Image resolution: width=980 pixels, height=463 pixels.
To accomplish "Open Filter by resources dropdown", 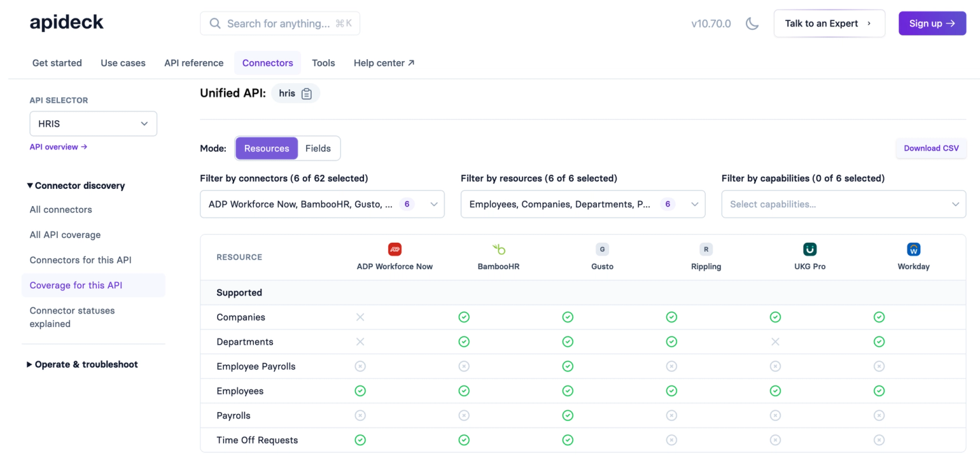I will 583,204.
